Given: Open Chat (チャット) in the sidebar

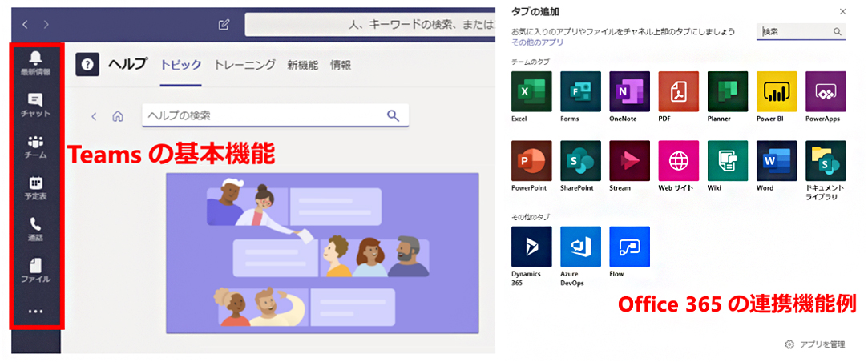Looking at the screenshot, I should [x=35, y=105].
